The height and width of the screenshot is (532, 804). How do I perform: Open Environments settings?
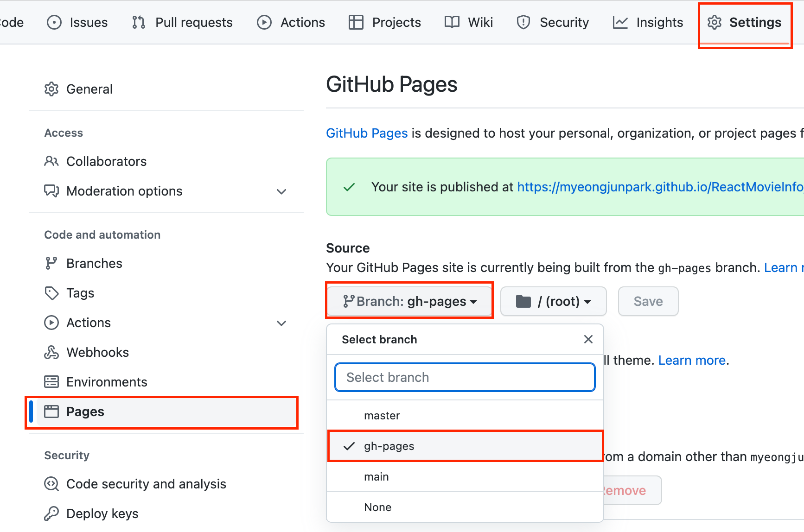[166, 382]
